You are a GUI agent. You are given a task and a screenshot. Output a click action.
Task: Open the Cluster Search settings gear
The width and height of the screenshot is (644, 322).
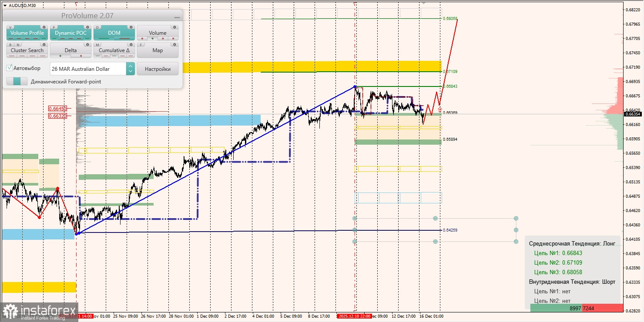pos(44,44)
